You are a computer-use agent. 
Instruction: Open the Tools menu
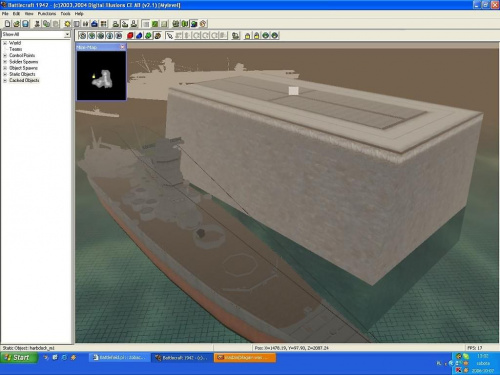pyautogui.click(x=65, y=14)
